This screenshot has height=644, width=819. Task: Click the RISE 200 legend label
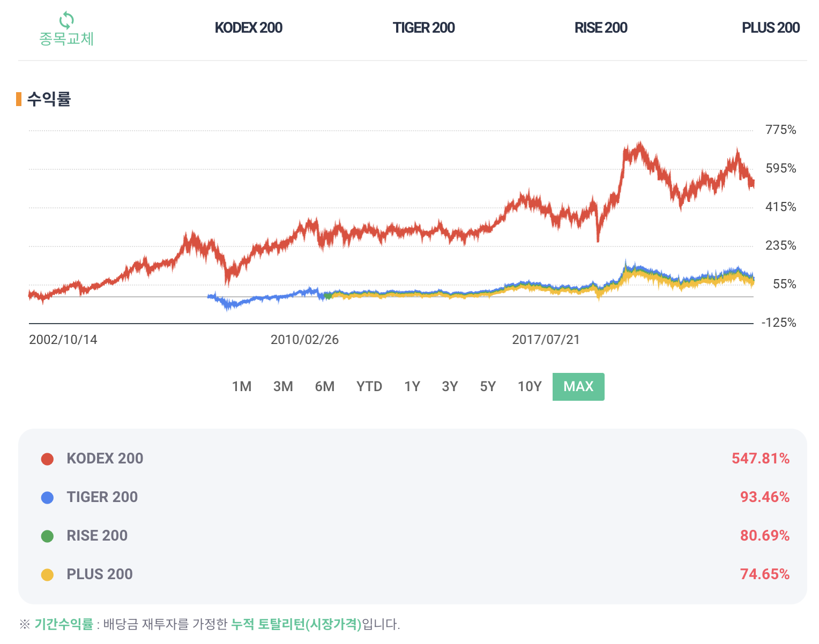[x=97, y=536]
